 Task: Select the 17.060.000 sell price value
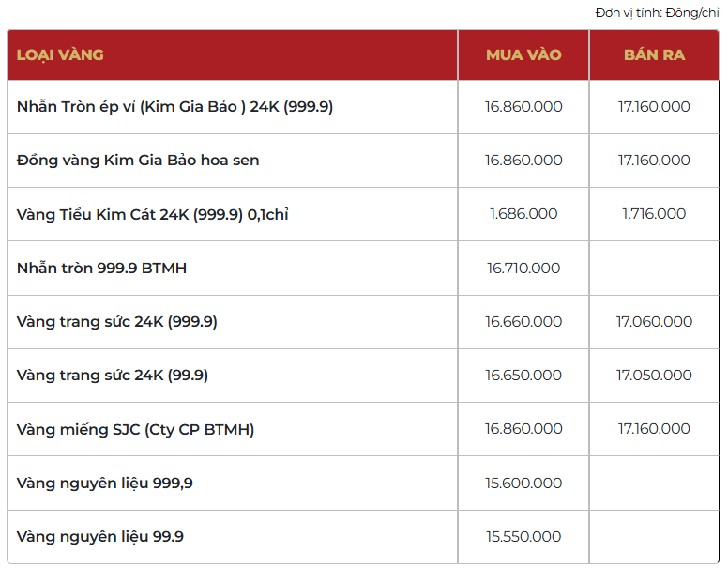654,322
